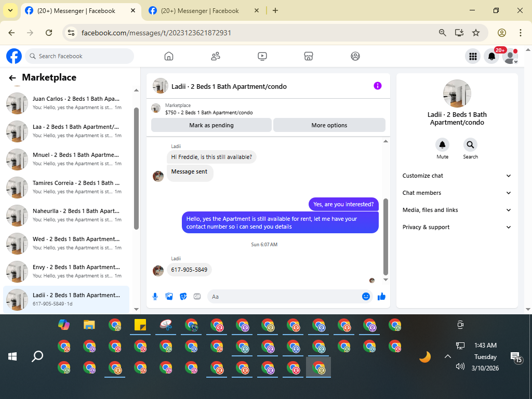This screenshot has width=532, height=399.
Task: Click the conversation list scrollbar
Action: (x=137, y=169)
